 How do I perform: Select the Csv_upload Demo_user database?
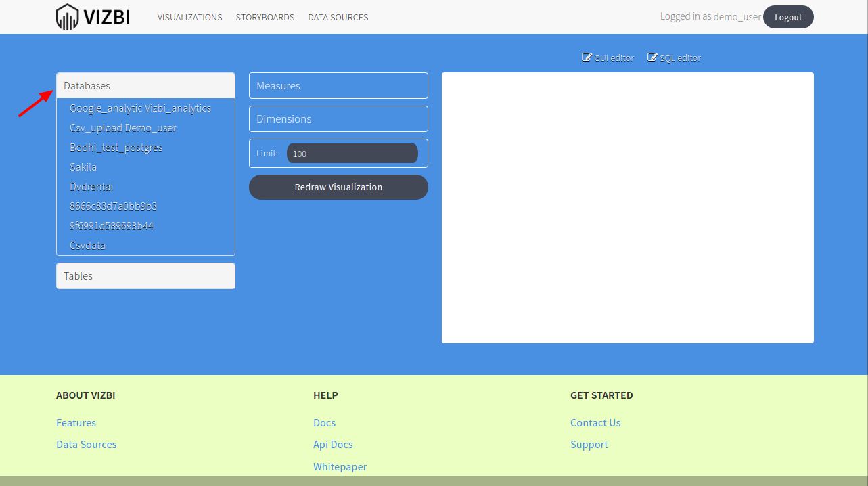pyautogui.click(x=122, y=127)
